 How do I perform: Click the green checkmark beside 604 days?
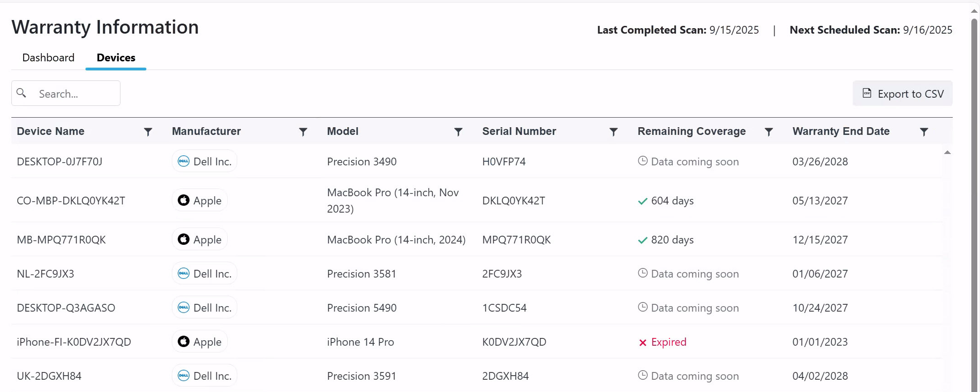(642, 201)
